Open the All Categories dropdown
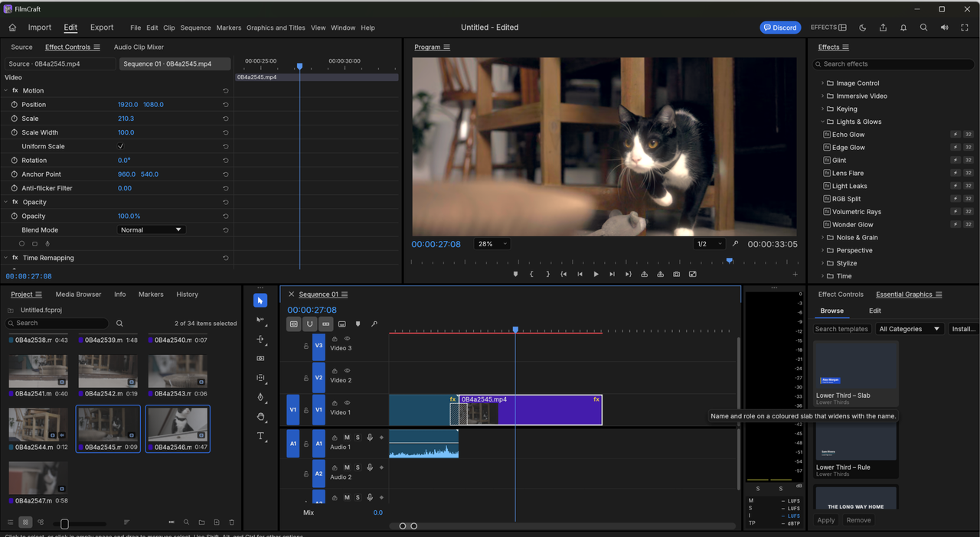This screenshot has width=980, height=537. click(x=910, y=329)
